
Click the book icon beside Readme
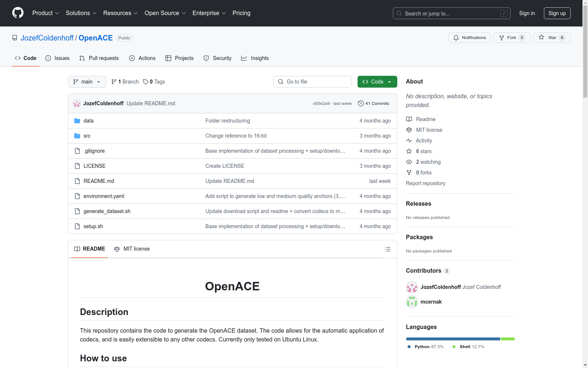pyautogui.click(x=409, y=119)
